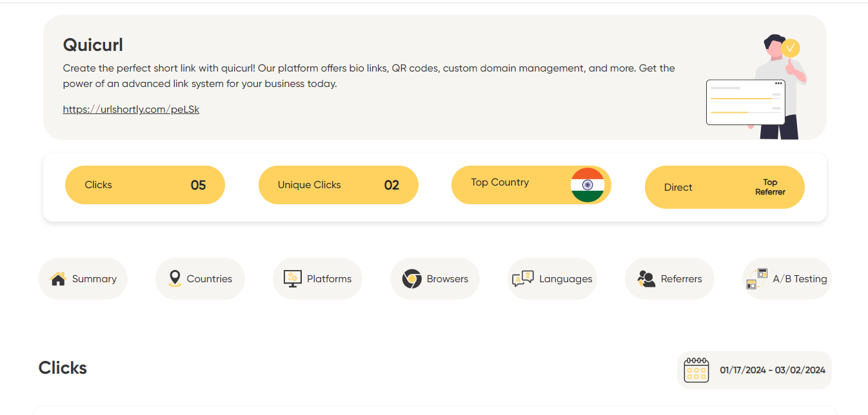Click the Quicurl heading title
Image resolution: width=868 pixels, height=415 pixels.
tap(93, 45)
